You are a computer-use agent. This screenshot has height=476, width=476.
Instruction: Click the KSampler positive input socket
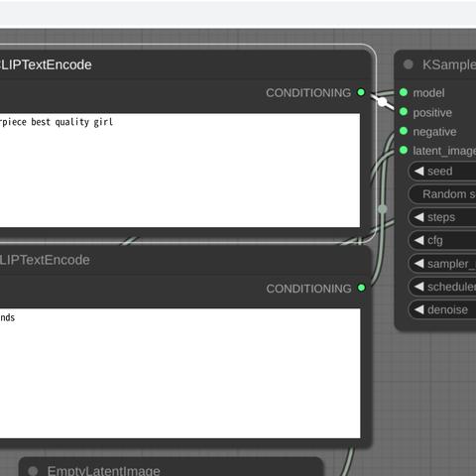(x=404, y=112)
